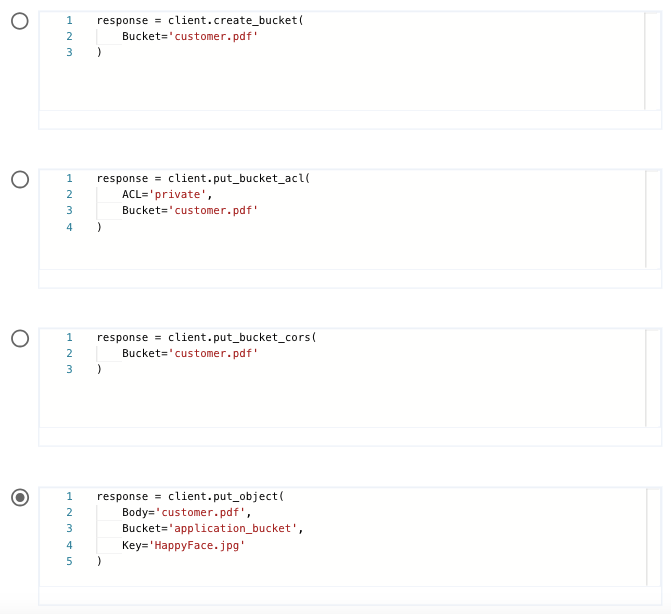The height and width of the screenshot is (614, 671).
Task: Choose the put_bucket_cors option radio button
Action: click(x=20, y=338)
